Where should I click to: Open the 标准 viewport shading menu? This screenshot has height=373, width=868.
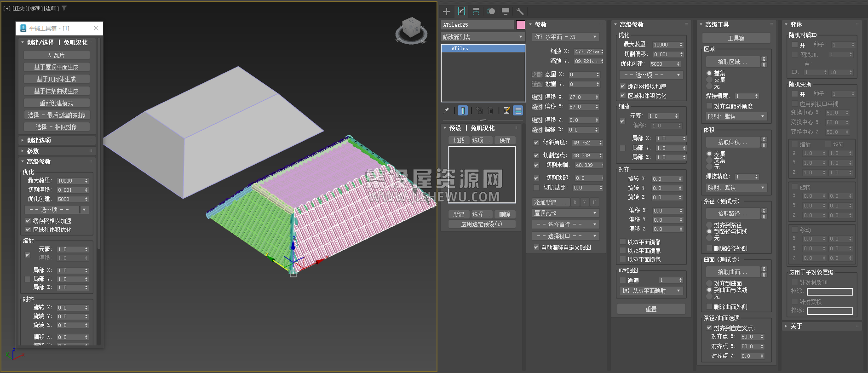pyautogui.click(x=34, y=8)
